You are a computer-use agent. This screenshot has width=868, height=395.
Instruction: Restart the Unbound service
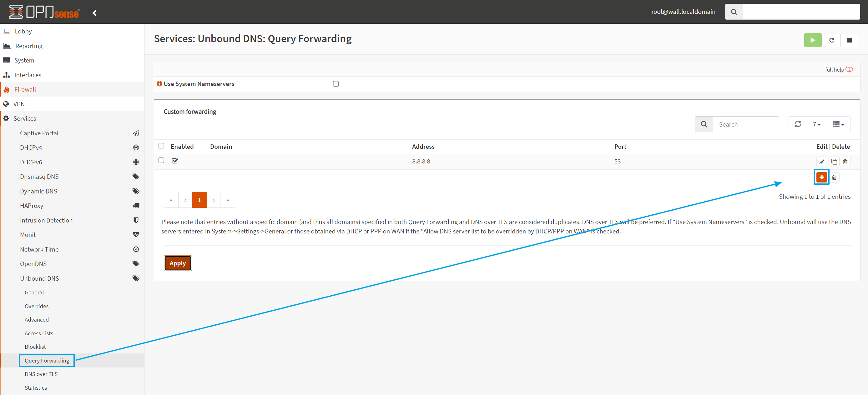(x=831, y=40)
